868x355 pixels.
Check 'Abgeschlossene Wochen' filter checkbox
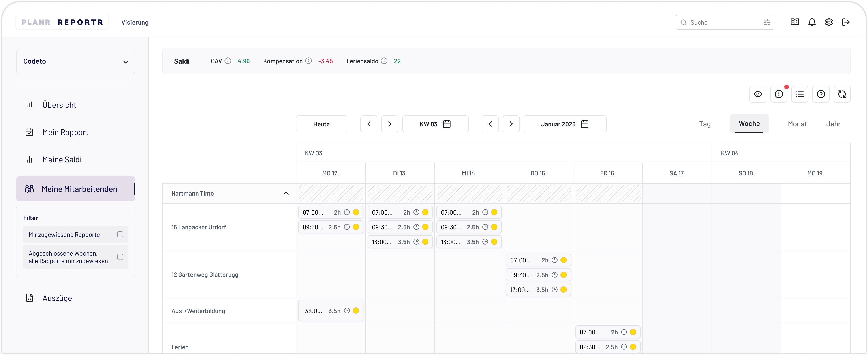tap(120, 257)
